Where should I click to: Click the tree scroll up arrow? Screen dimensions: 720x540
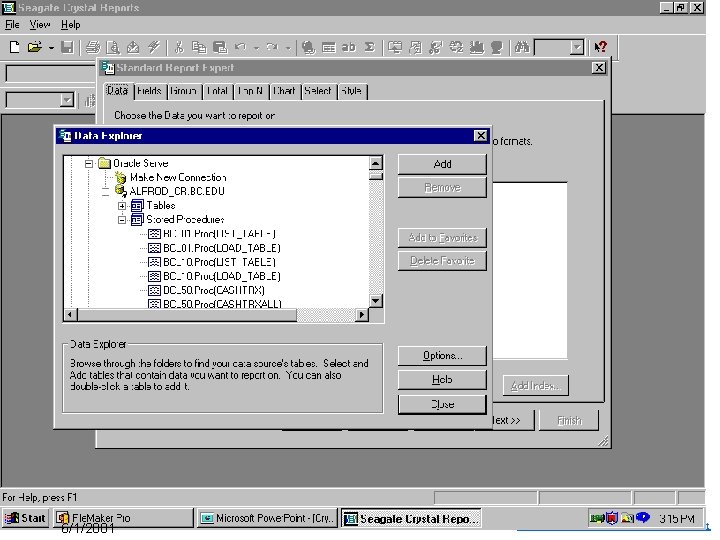pyautogui.click(x=376, y=163)
